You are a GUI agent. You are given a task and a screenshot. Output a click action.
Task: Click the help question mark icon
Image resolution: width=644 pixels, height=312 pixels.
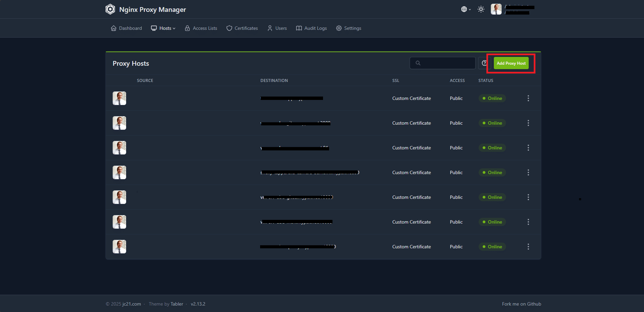pos(484,63)
